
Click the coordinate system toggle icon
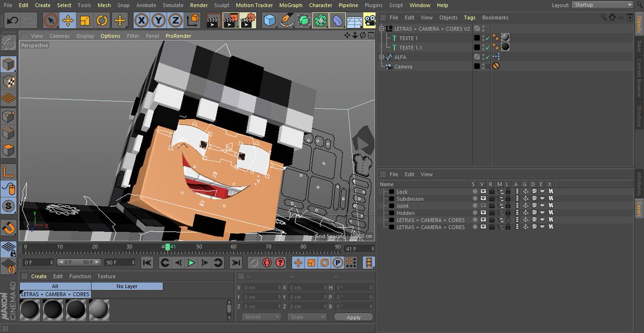coord(193,21)
